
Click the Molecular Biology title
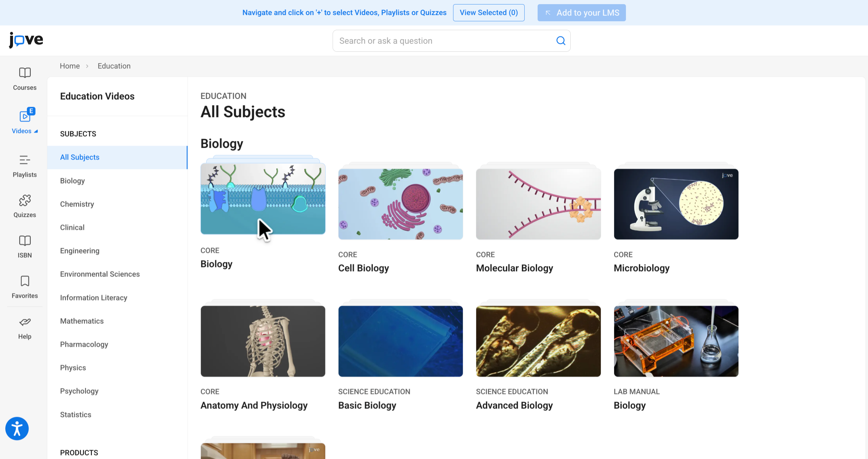point(514,268)
